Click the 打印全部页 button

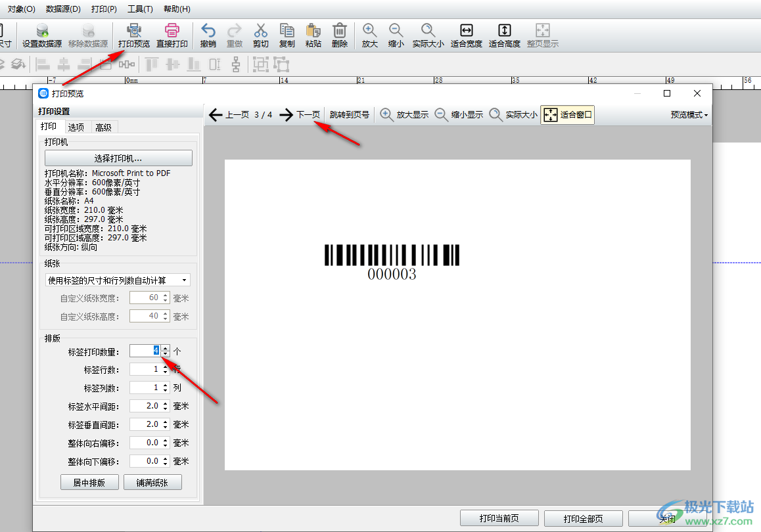[583, 518]
